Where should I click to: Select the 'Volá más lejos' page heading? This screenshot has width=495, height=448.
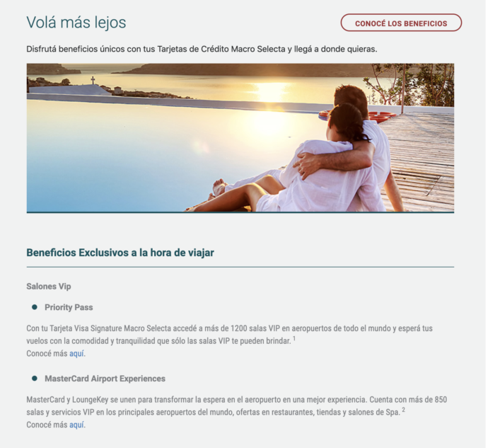(x=76, y=23)
